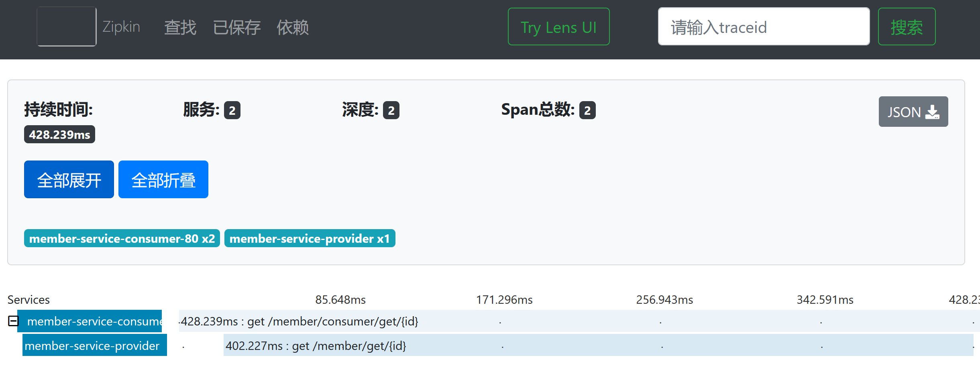Click the 342.591ms timeline label
Image resolution: width=980 pixels, height=376 pixels.
[x=825, y=300]
